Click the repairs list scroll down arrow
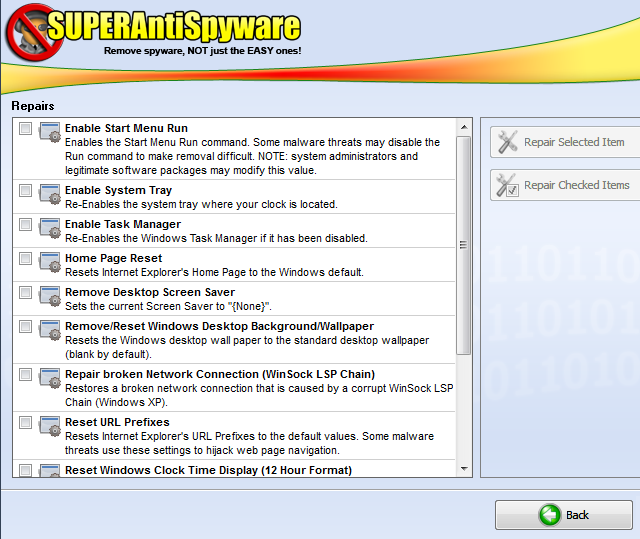This screenshot has height=539, width=640. pos(463,469)
